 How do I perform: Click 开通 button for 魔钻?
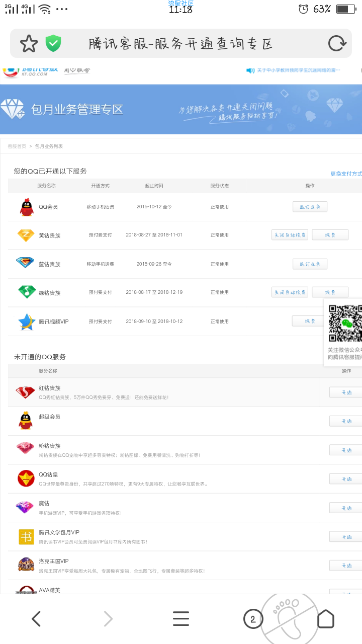[346, 508]
